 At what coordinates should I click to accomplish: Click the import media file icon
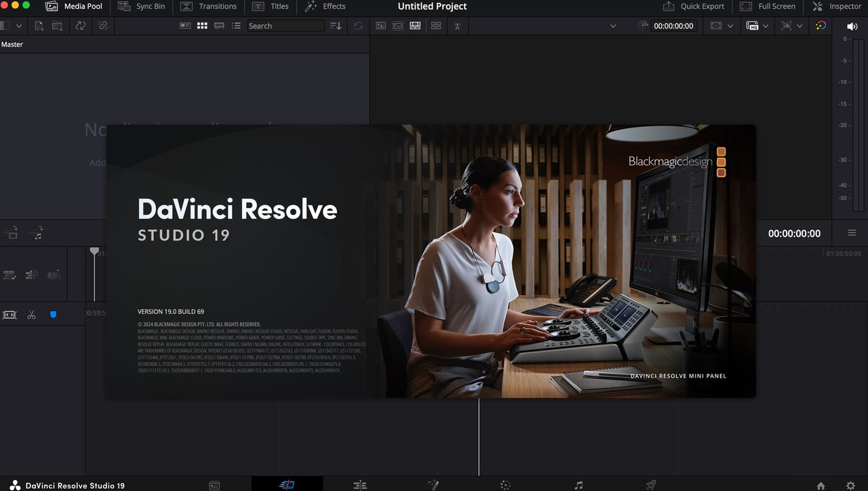pyautogui.click(x=39, y=26)
